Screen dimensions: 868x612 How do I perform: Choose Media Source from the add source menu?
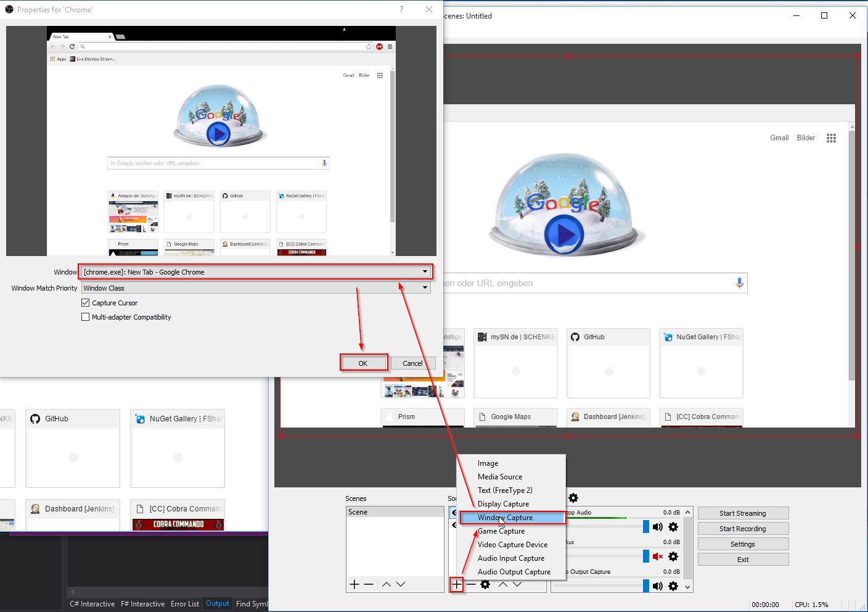tap(511, 477)
